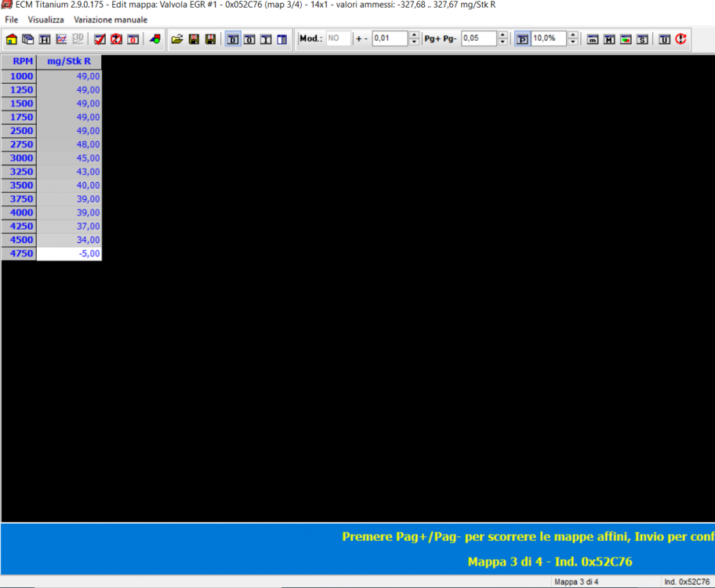Screen dimensions: 715x588
Task: Select the 4750 RPM value cell -5,00
Action: click(x=69, y=254)
